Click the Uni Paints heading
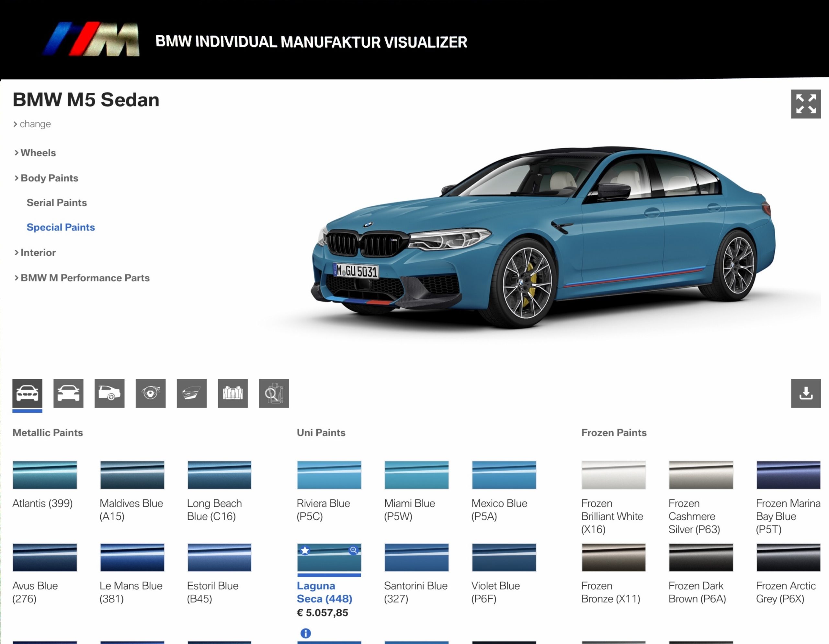829x644 pixels. [321, 432]
